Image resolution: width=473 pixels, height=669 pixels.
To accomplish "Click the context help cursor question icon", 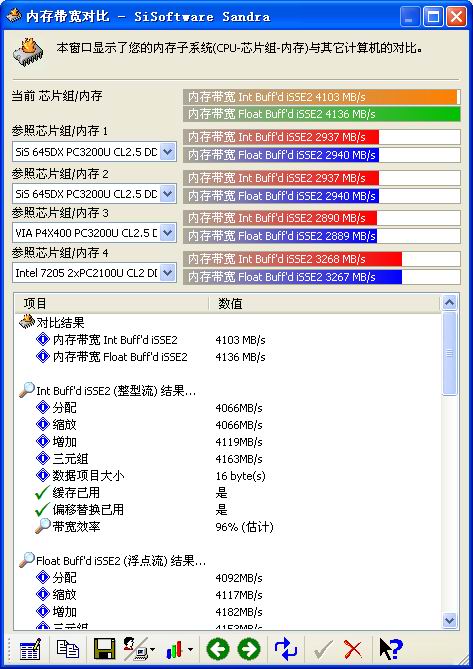I will (390, 649).
